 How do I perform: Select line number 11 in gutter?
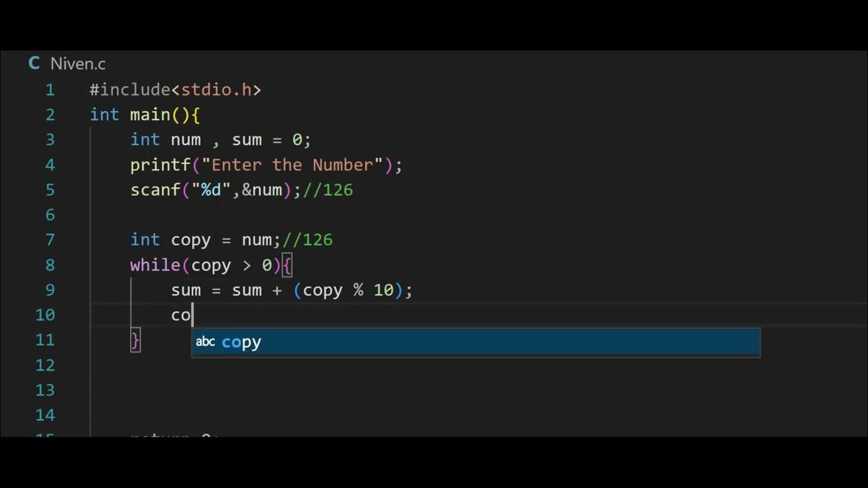tap(45, 340)
